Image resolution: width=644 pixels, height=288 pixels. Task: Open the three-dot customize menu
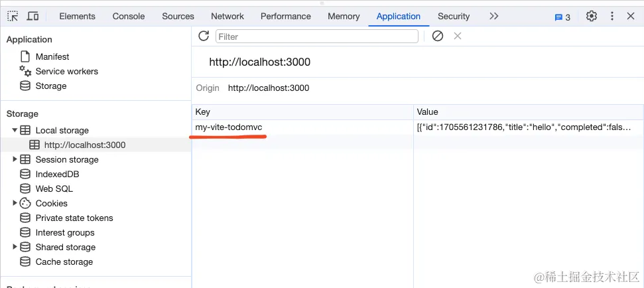612,17
